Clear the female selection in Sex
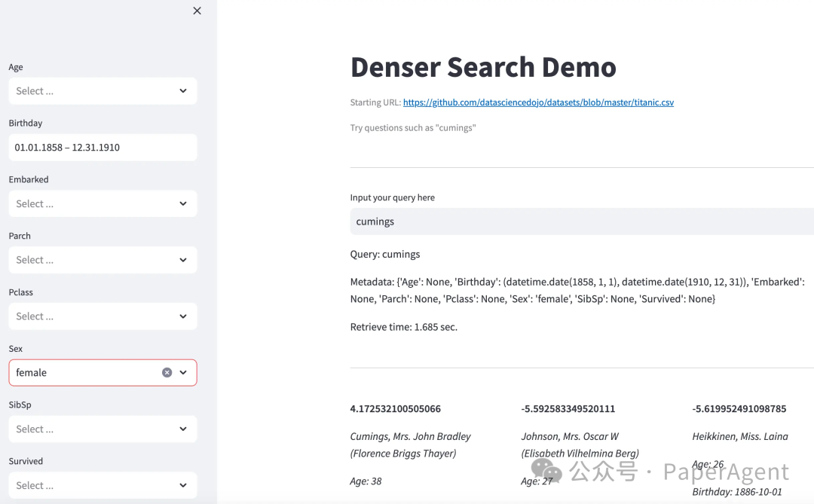 (x=167, y=372)
